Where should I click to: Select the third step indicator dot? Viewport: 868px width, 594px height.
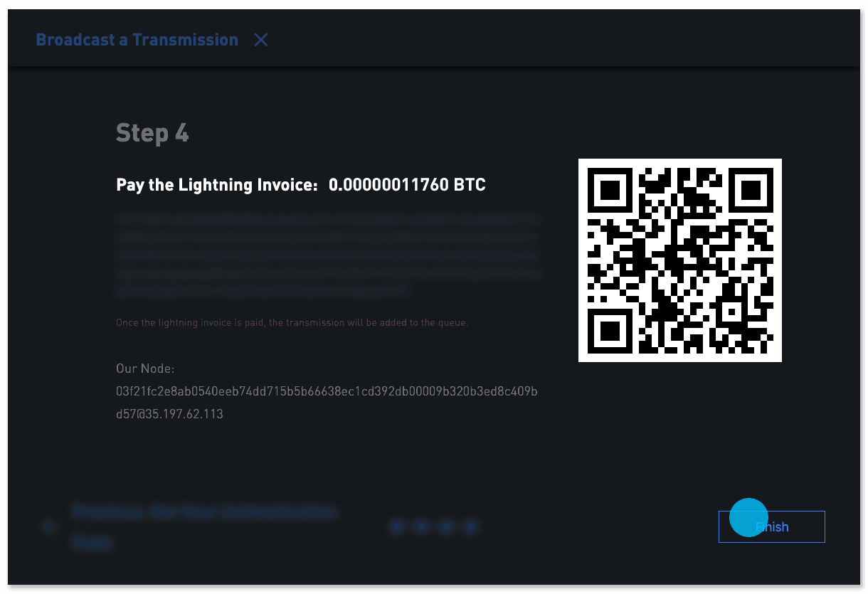coord(446,526)
